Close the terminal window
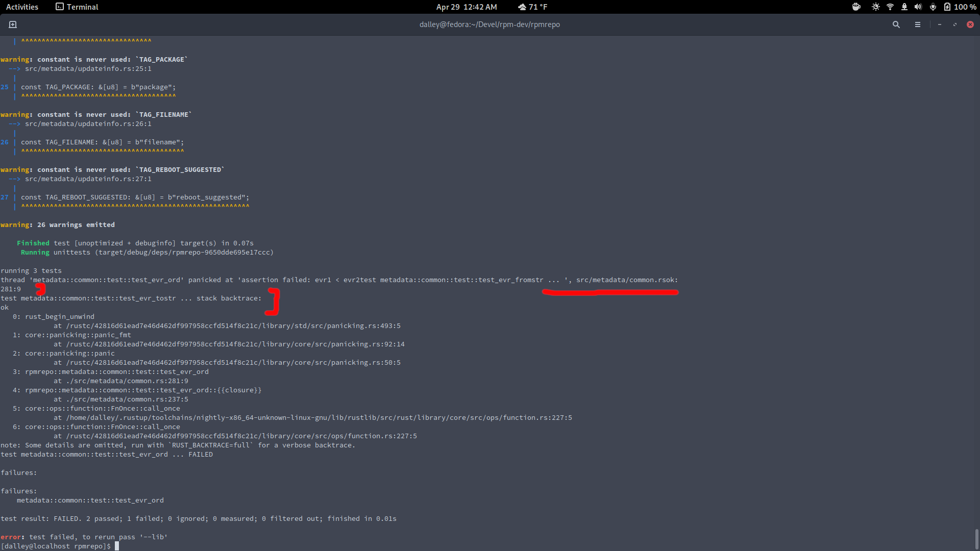 point(970,24)
